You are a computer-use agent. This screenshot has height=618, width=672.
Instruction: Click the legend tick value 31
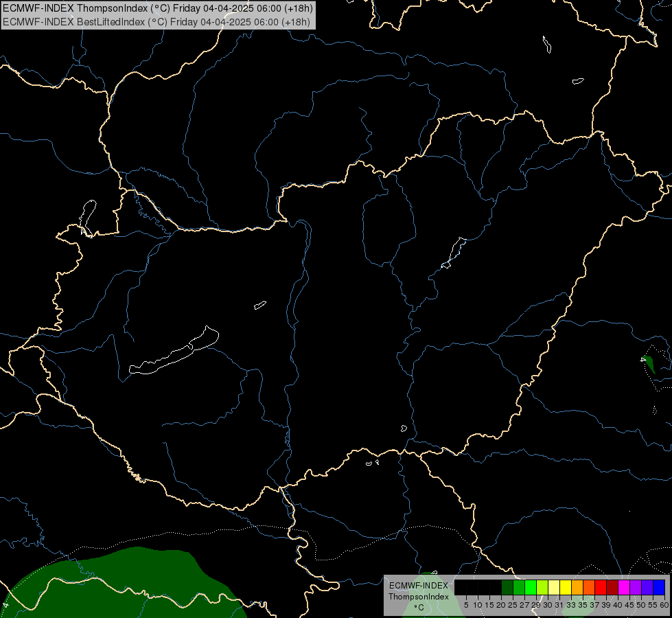[x=559, y=605]
